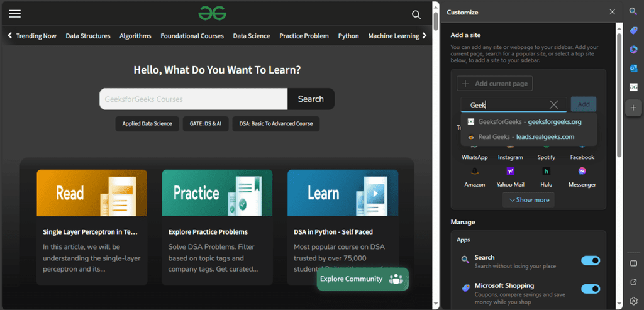Click the Search button beside courses field
Image resolution: width=644 pixels, height=310 pixels.
[311, 99]
